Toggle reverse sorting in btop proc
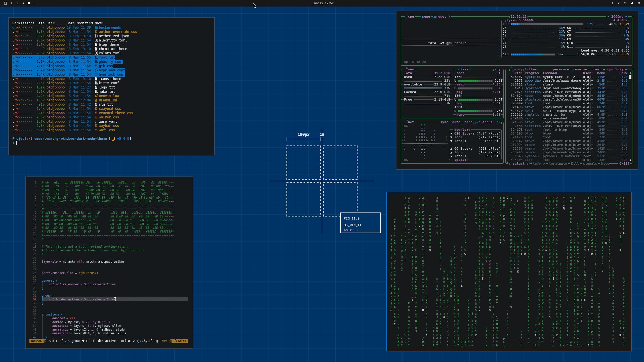Viewport: 644px width, 362px height. (x=580, y=69)
